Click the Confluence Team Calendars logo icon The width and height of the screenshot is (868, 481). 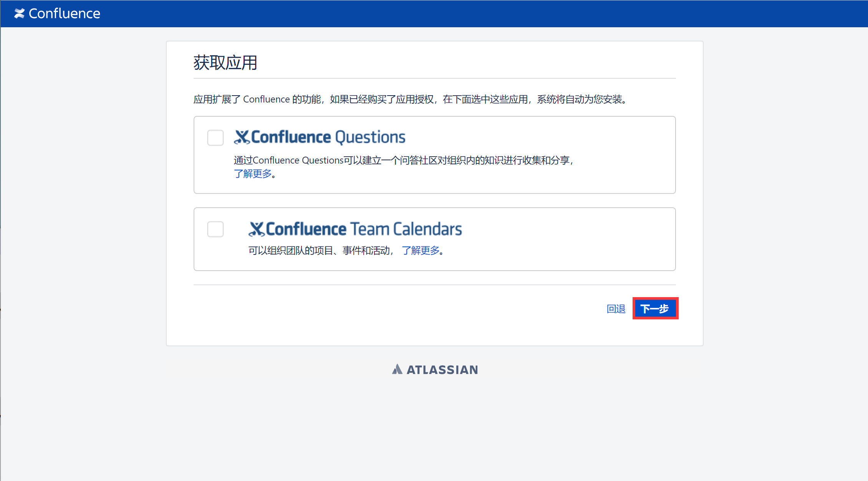click(x=257, y=229)
